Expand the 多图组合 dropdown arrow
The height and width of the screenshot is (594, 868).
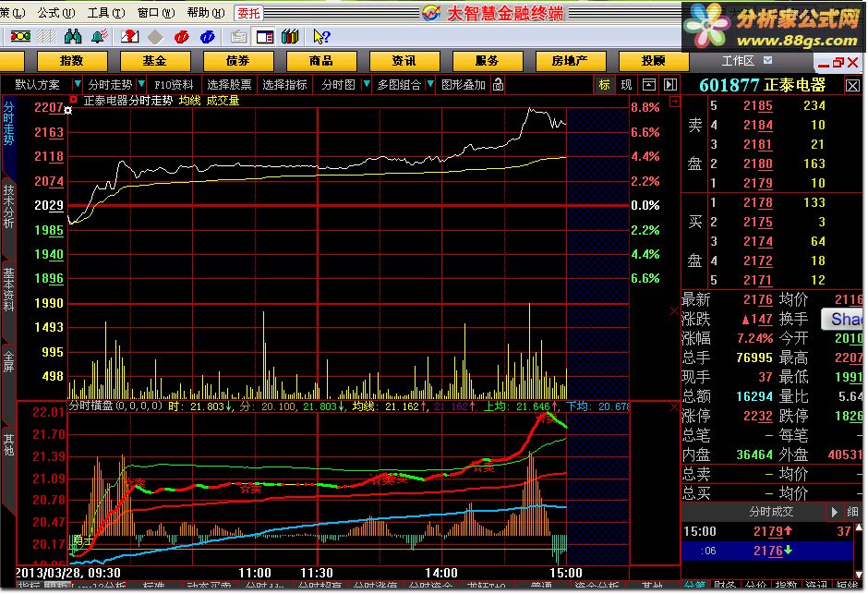coord(430,84)
